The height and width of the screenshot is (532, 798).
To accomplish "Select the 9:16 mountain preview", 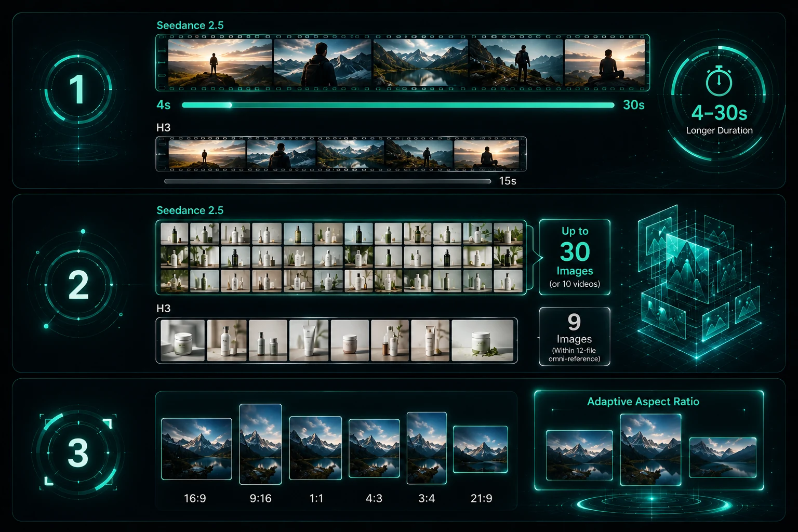I will [x=260, y=444].
